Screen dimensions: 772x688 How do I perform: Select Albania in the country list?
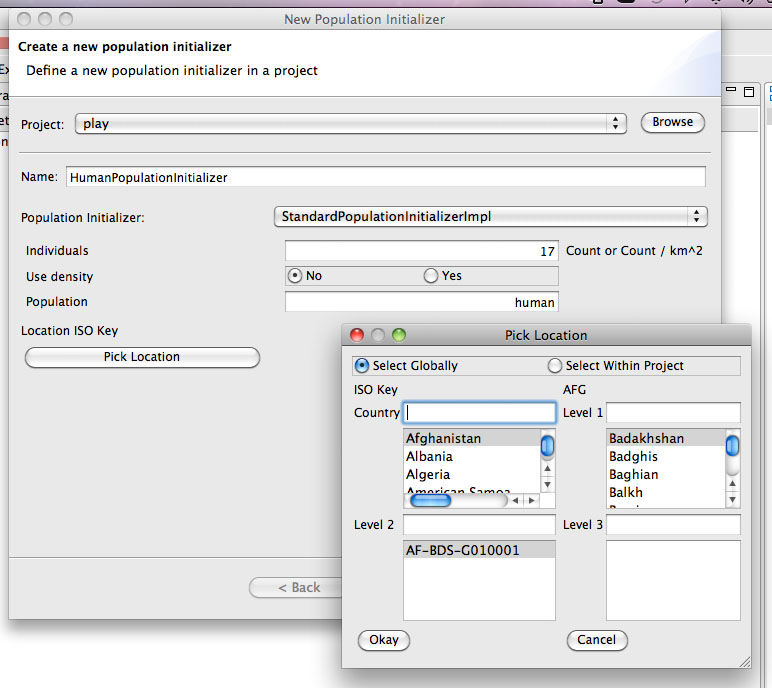472,456
